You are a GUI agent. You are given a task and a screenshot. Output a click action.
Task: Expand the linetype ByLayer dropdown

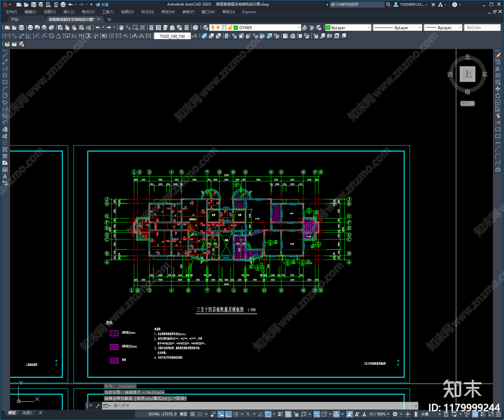pos(398,28)
